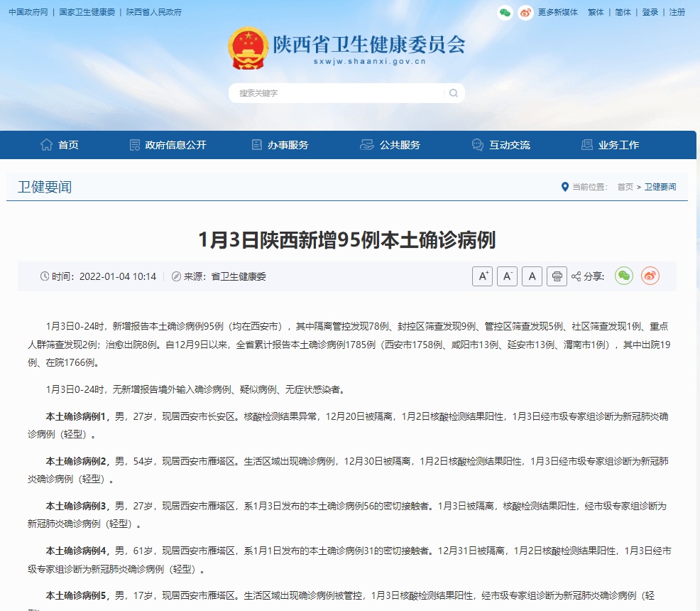The image size is (700, 611).
Task: Open the 首页 navigation menu item
Action: pos(60,145)
